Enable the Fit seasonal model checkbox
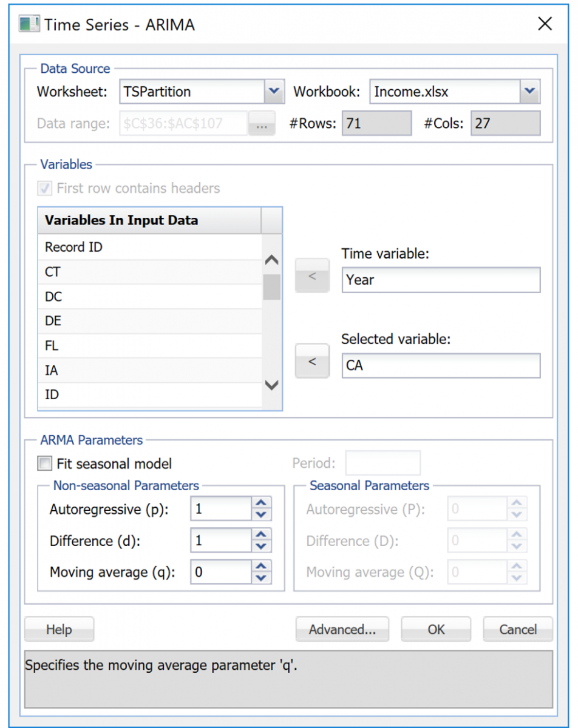Screen dimensions: 578x728 point(45,464)
